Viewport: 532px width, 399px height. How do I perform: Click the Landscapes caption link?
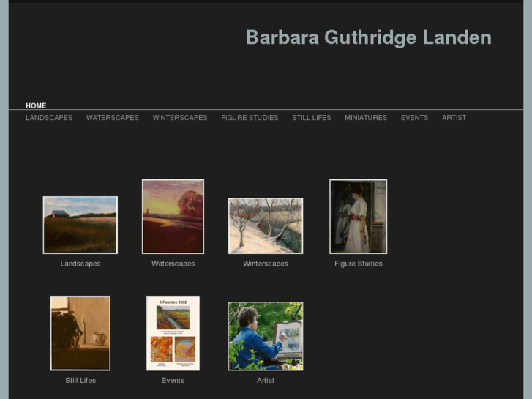[x=80, y=264]
